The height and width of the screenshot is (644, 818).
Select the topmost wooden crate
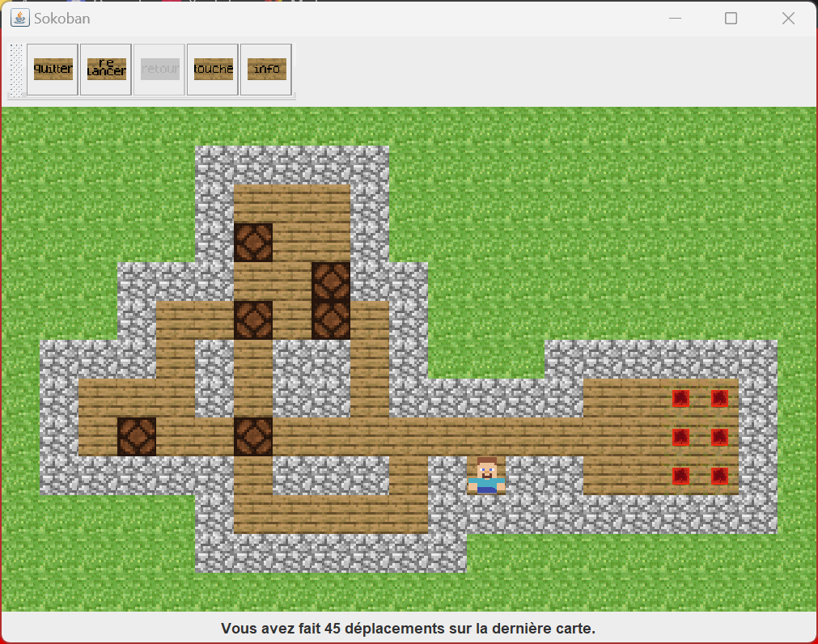[x=253, y=243]
